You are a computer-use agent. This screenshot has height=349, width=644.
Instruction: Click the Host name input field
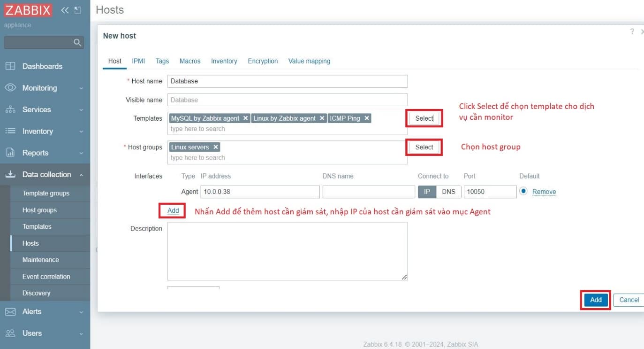coord(287,81)
